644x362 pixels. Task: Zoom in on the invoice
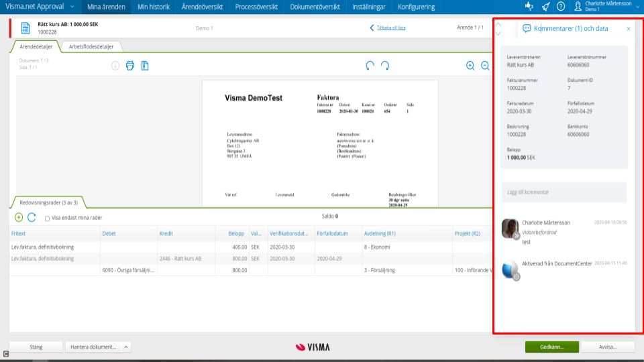(x=470, y=66)
